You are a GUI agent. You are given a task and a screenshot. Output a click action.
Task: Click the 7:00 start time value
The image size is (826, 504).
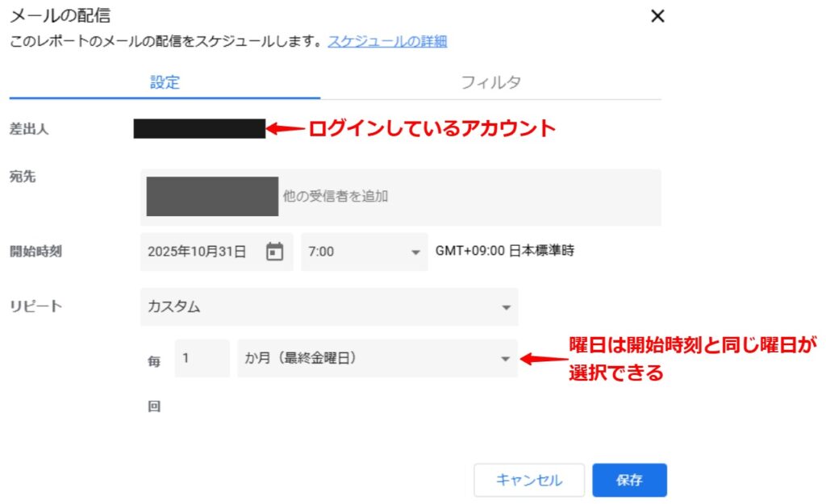(321, 252)
